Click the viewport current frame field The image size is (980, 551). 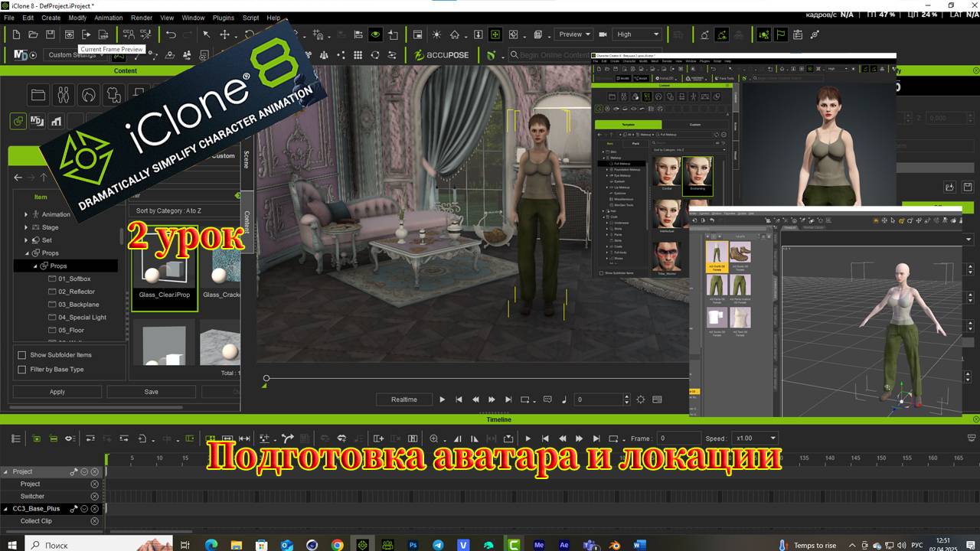click(x=599, y=399)
